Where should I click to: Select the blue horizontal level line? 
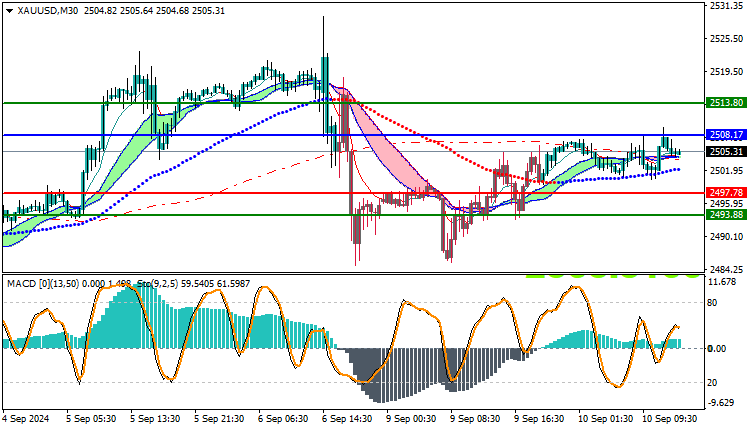(x=354, y=135)
